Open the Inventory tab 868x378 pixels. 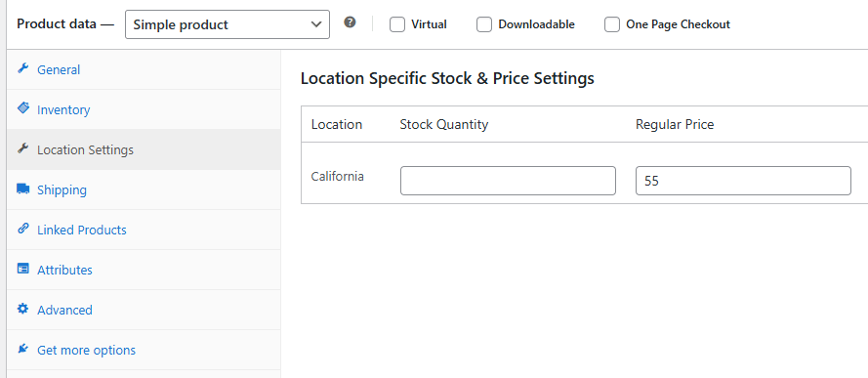(x=144, y=109)
